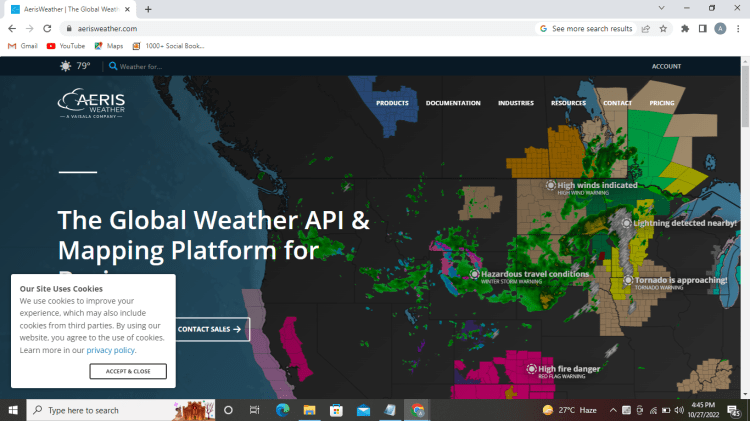
Task: Bookmark this page with star icon
Action: point(663,29)
